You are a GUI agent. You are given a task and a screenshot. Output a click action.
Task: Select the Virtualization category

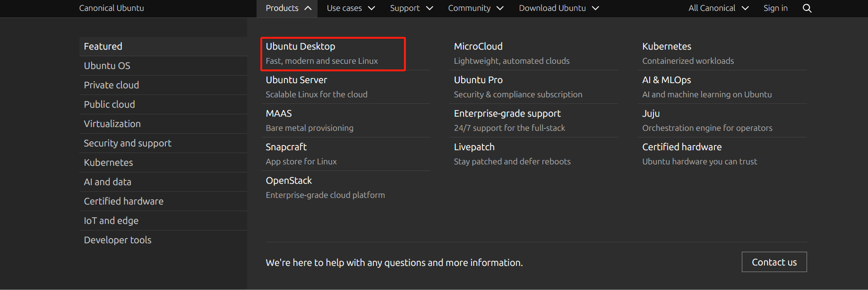click(163, 124)
